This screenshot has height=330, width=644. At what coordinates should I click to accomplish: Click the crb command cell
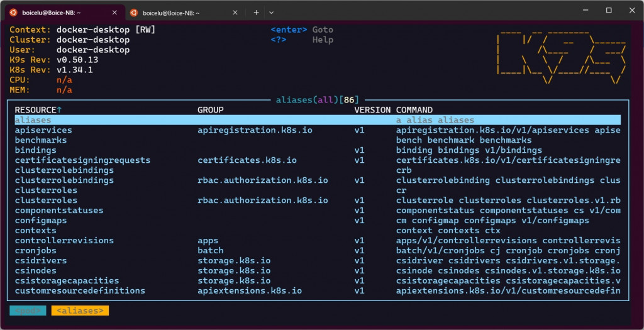404,170
